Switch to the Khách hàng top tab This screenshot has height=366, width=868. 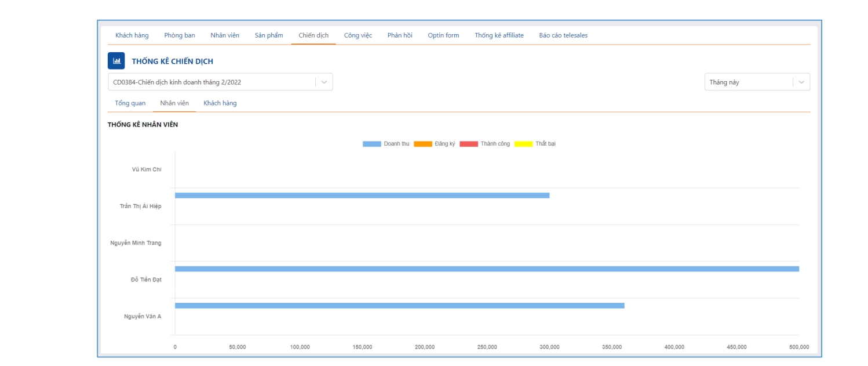pyautogui.click(x=132, y=35)
